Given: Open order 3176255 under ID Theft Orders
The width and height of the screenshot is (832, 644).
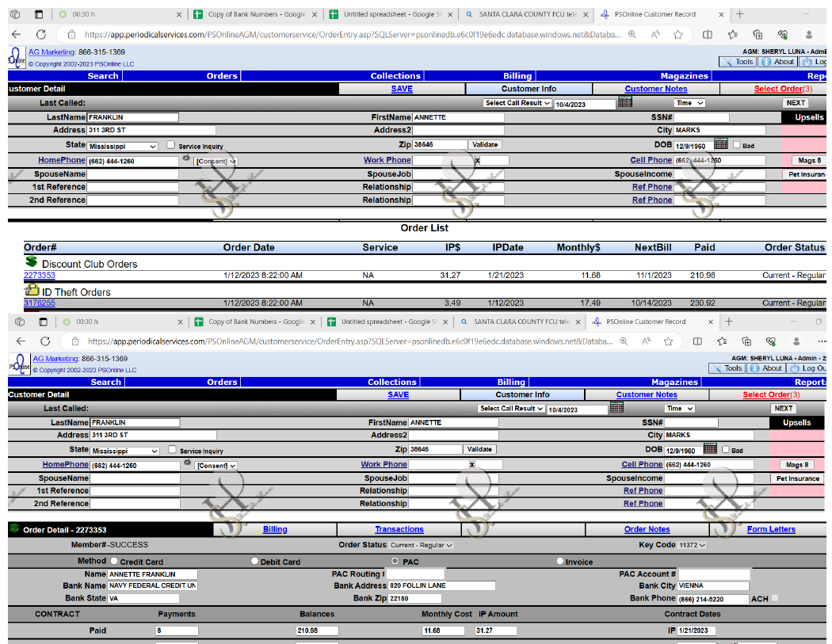Looking at the screenshot, I should click(40, 303).
